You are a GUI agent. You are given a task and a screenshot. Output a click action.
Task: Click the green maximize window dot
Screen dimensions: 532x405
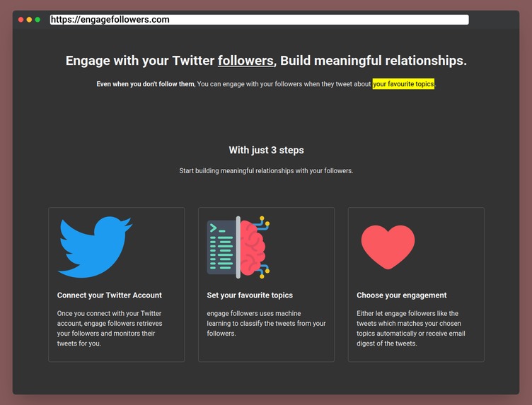click(37, 20)
